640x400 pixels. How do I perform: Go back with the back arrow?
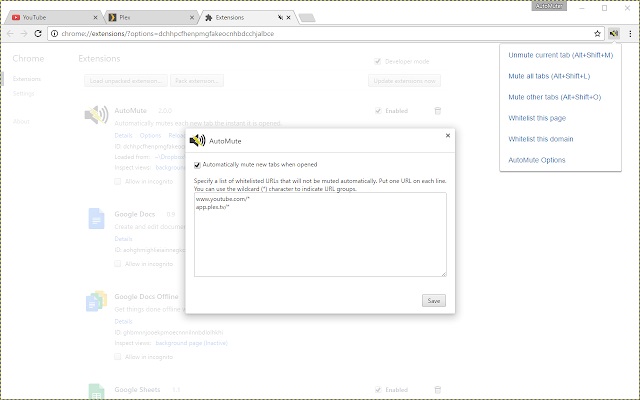pos(10,33)
